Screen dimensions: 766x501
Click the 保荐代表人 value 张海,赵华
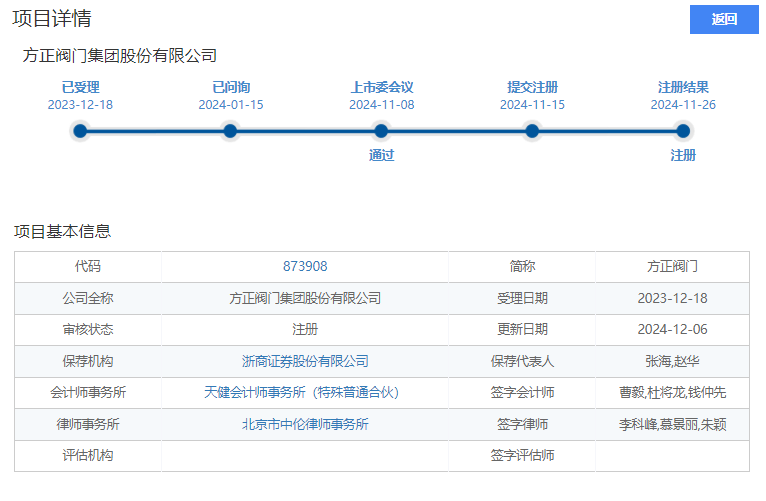click(672, 361)
